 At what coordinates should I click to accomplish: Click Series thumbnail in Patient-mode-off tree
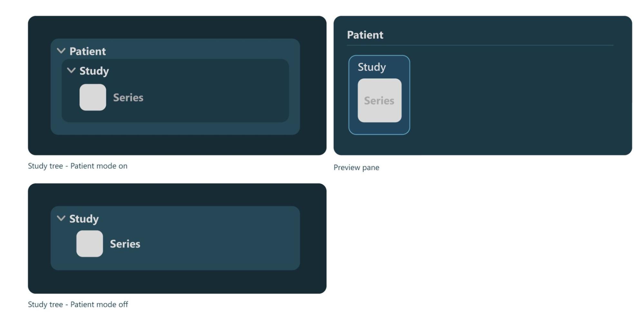[x=90, y=244]
